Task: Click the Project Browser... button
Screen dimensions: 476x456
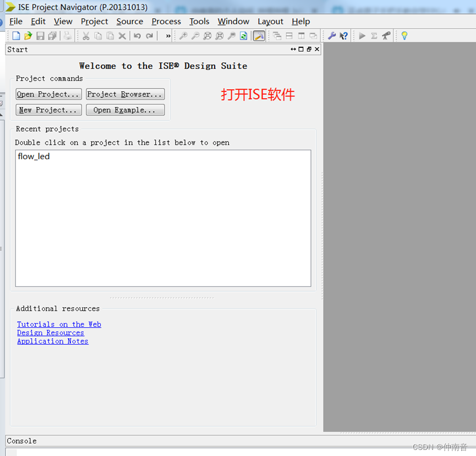Action: pos(125,94)
